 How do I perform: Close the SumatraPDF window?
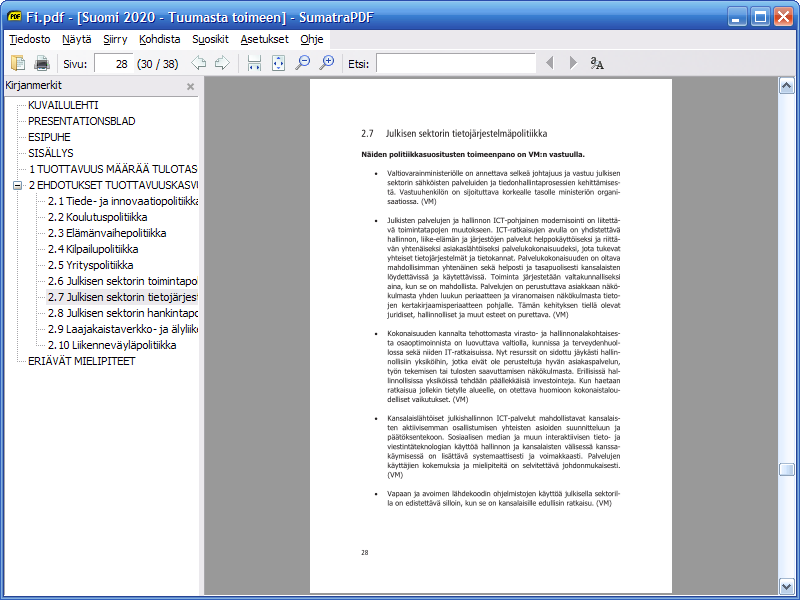[x=783, y=17]
